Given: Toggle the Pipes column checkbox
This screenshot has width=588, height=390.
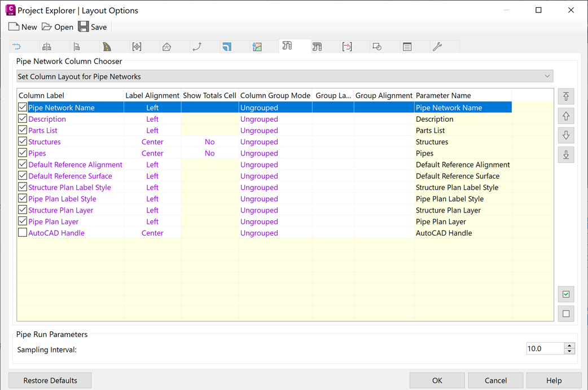Looking at the screenshot, I should click(23, 153).
